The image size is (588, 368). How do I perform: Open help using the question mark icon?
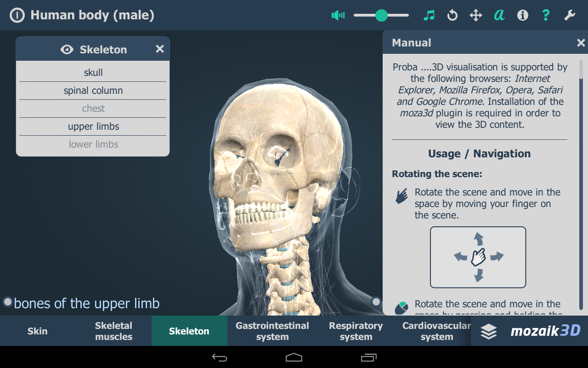click(x=545, y=15)
